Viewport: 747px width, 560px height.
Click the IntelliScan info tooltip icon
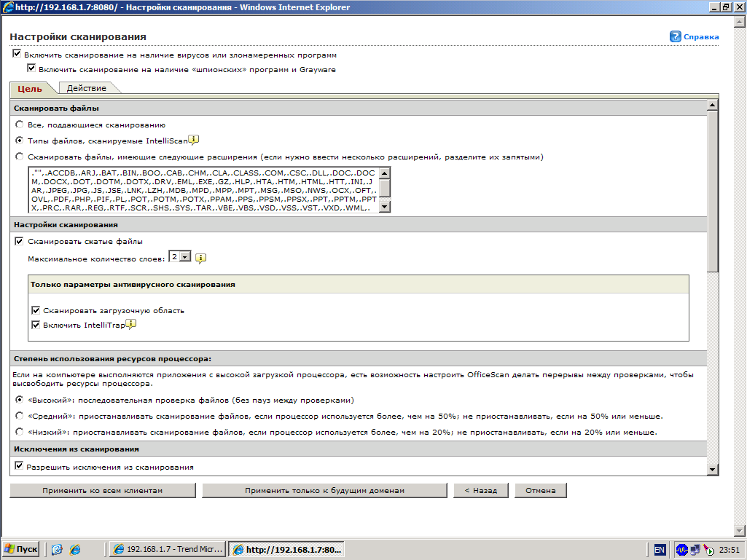click(x=193, y=140)
